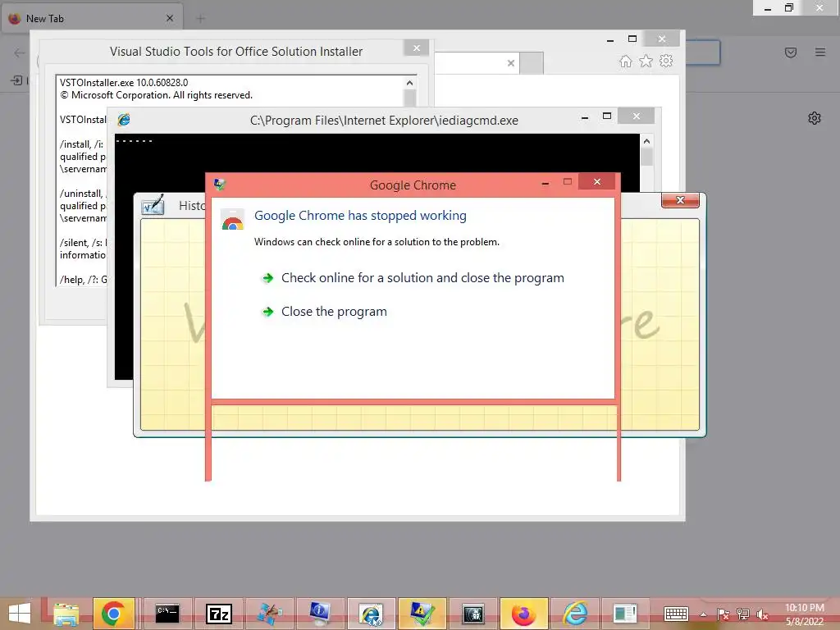
Task: Open 7-Zip from the taskbar
Action: [218, 614]
